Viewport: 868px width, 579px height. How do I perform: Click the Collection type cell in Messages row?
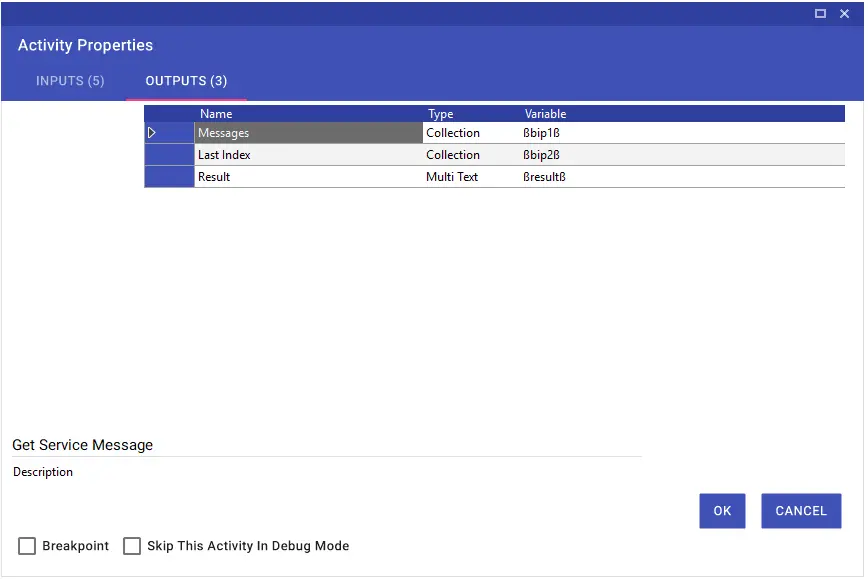(471, 133)
